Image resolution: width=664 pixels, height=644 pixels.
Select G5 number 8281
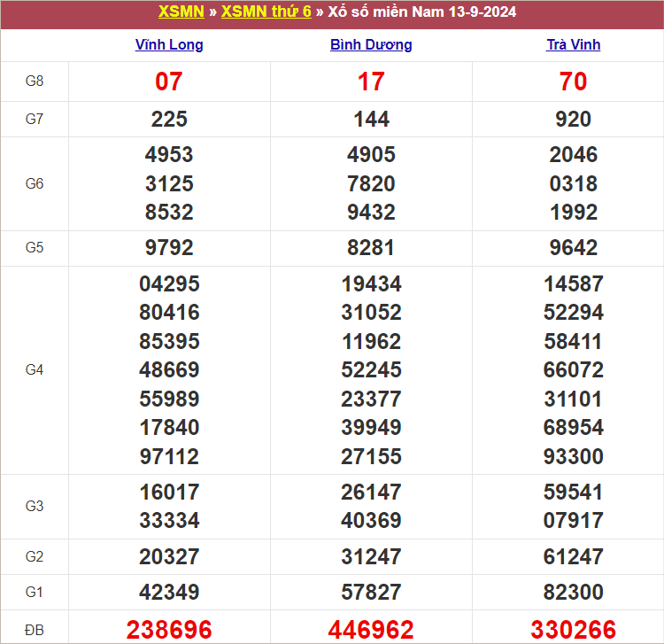(371, 247)
